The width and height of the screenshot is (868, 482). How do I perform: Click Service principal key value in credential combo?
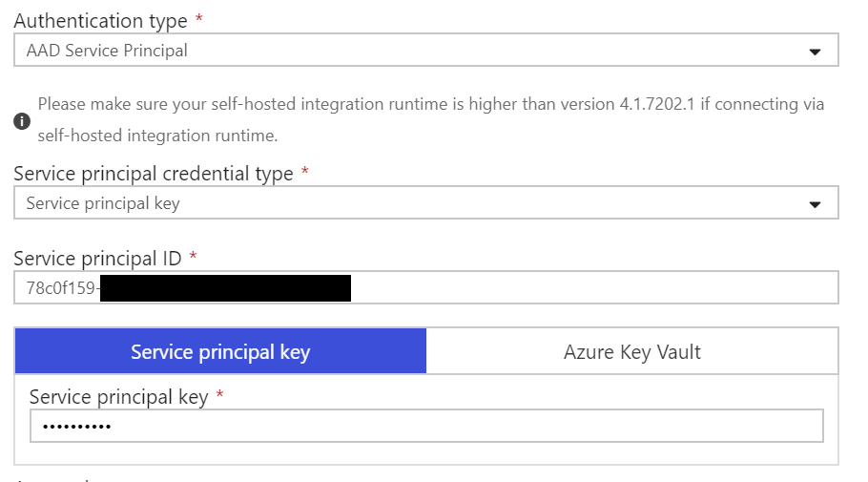pyautogui.click(x=103, y=203)
